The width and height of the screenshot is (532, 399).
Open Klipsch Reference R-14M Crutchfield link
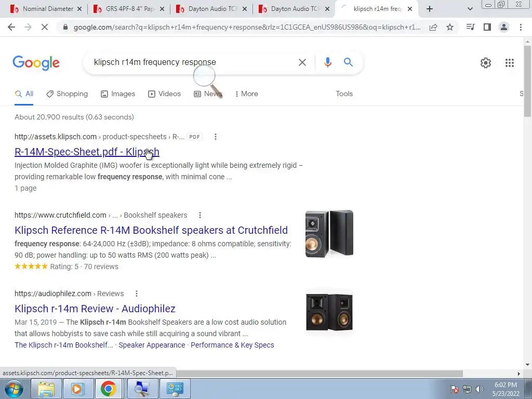151,230
